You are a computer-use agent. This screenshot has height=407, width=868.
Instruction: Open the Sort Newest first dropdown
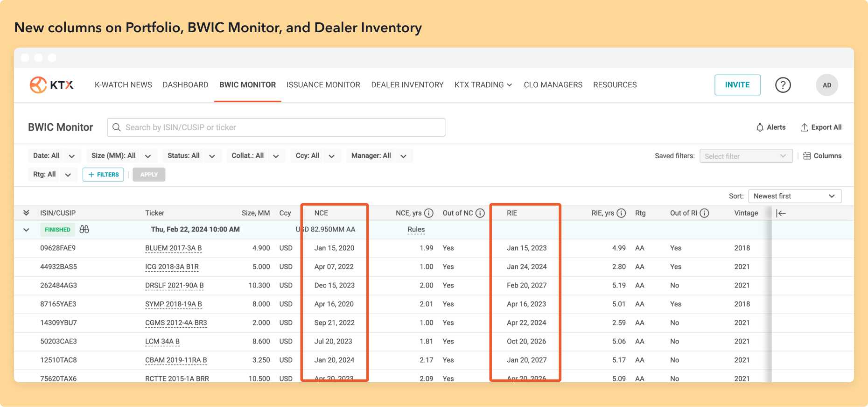coord(795,196)
